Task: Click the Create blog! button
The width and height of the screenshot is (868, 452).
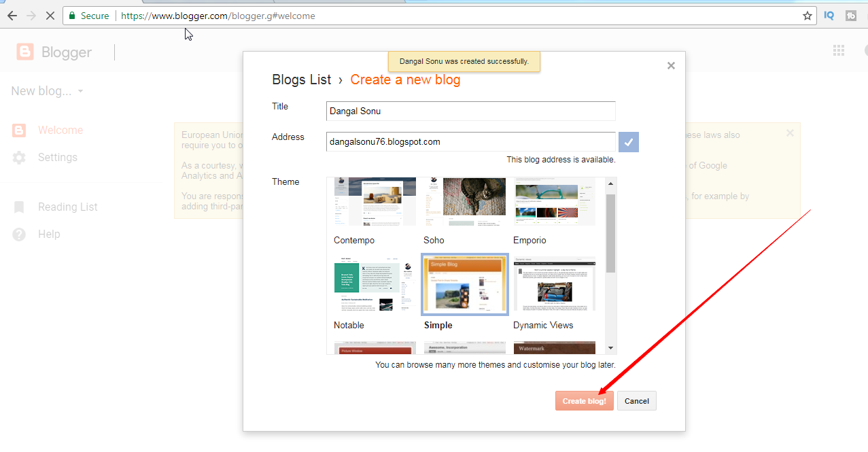Action: pos(585,401)
